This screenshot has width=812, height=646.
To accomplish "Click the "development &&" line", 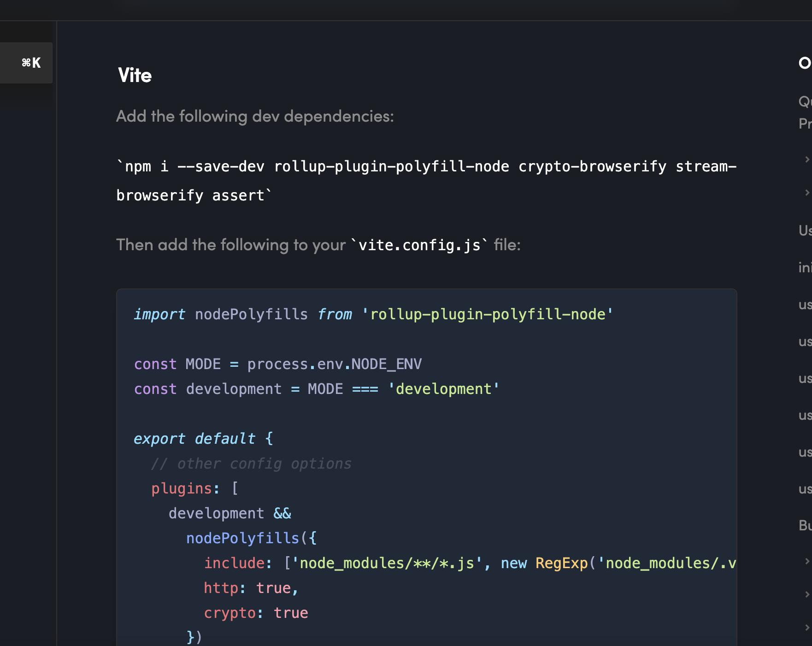I will (x=230, y=513).
